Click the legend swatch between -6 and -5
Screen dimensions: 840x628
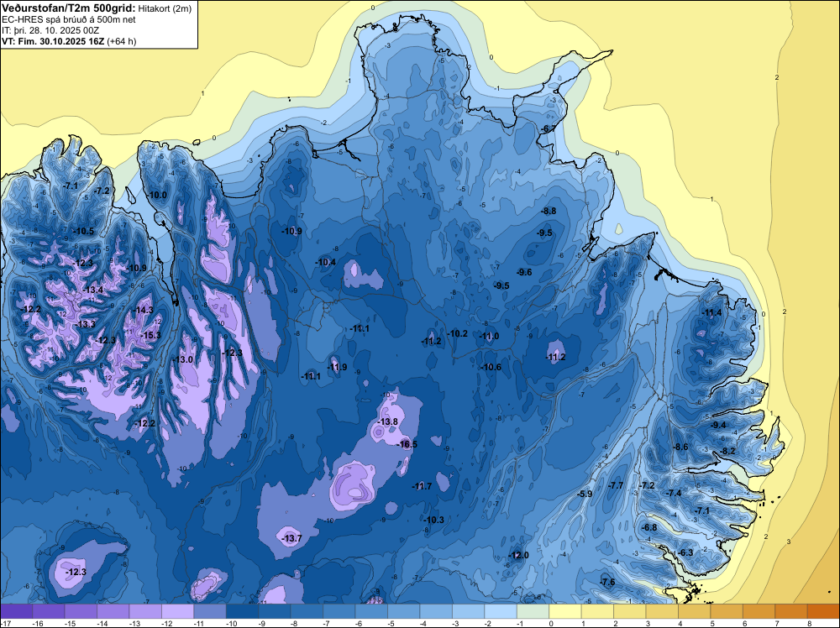point(372,611)
